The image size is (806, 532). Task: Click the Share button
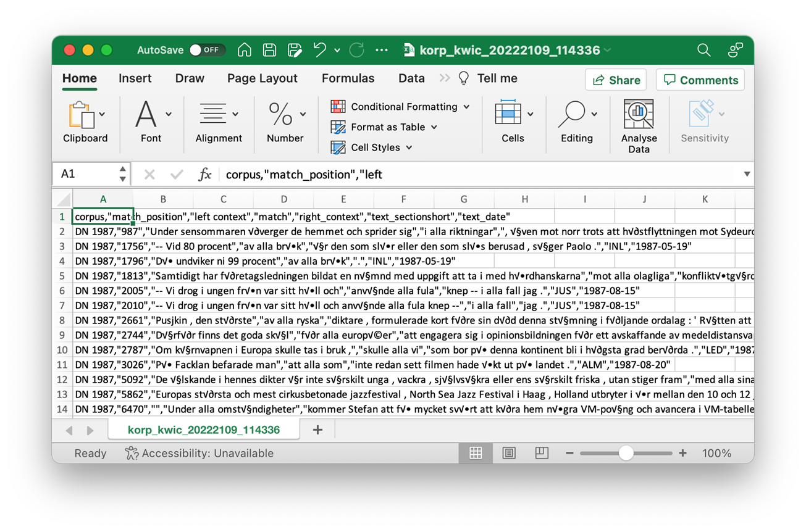tap(616, 80)
